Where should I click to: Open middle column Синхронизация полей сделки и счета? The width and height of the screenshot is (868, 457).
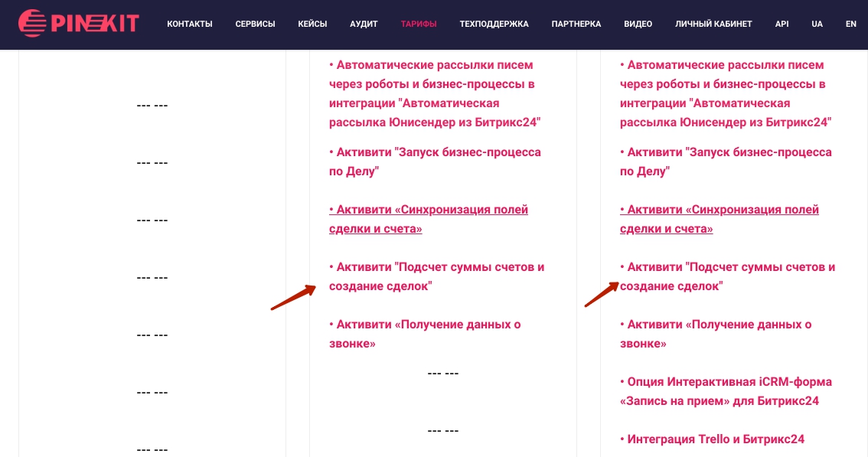(x=429, y=219)
